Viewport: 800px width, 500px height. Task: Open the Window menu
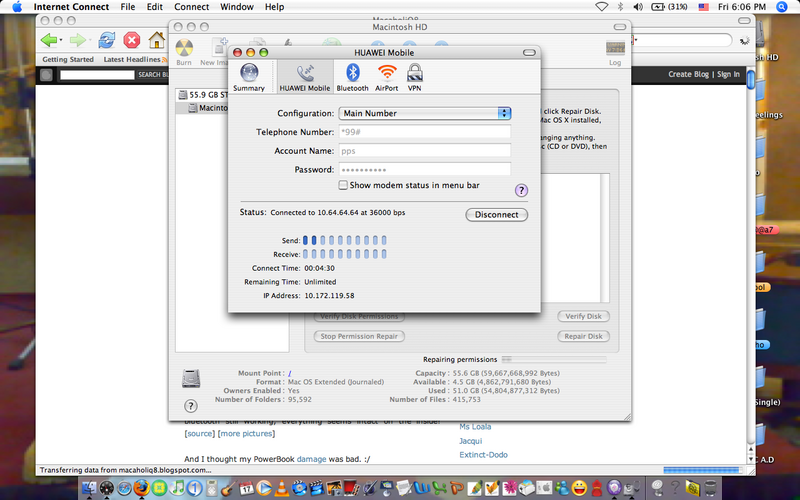click(x=237, y=7)
